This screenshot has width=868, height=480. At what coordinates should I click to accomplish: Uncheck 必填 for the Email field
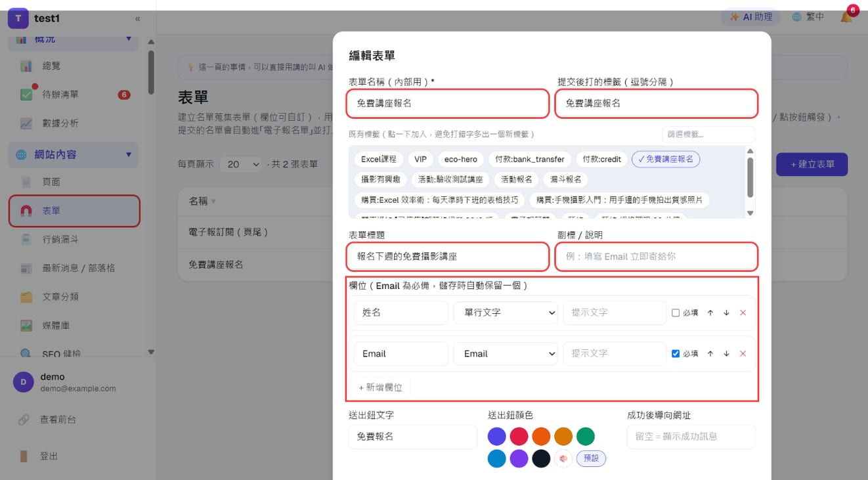pos(676,354)
